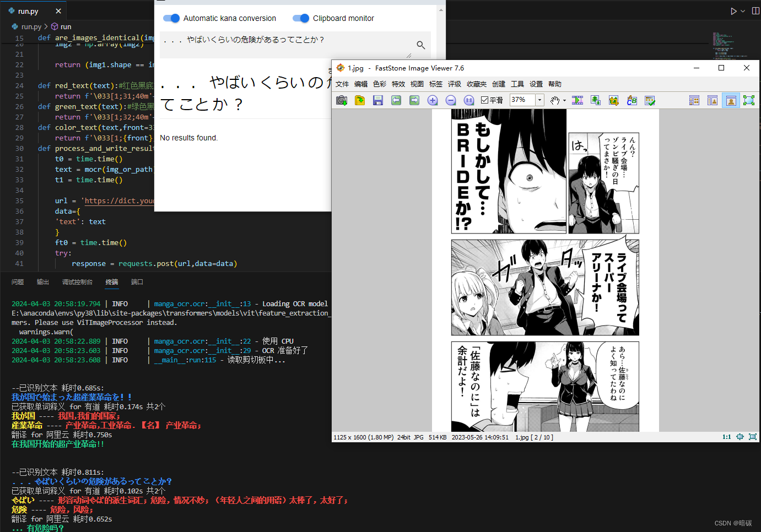Enter full screen with the green corners icon

(x=749, y=100)
